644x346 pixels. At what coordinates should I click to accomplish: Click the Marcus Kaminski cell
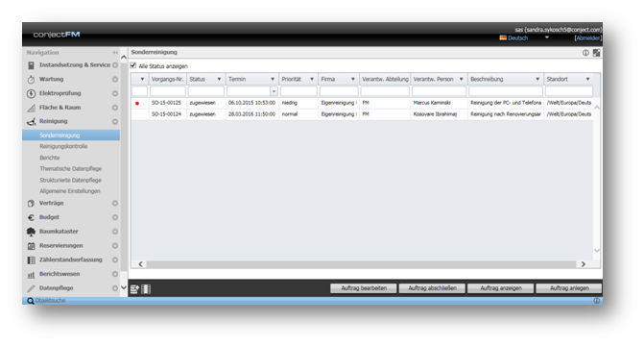[x=439, y=103]
